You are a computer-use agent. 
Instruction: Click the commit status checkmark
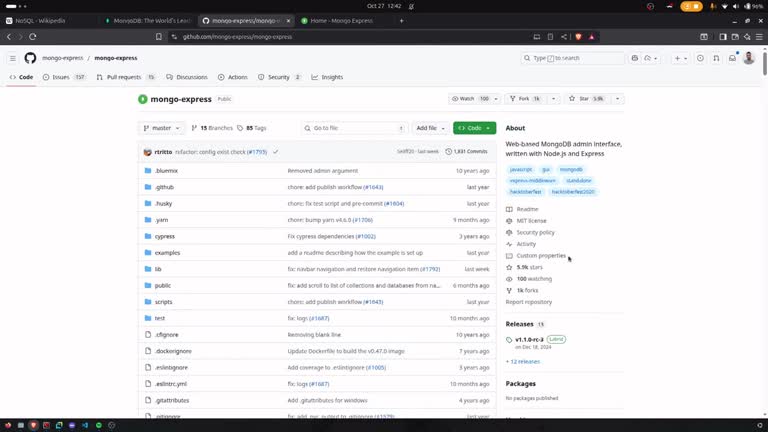[x=276, y=152]
